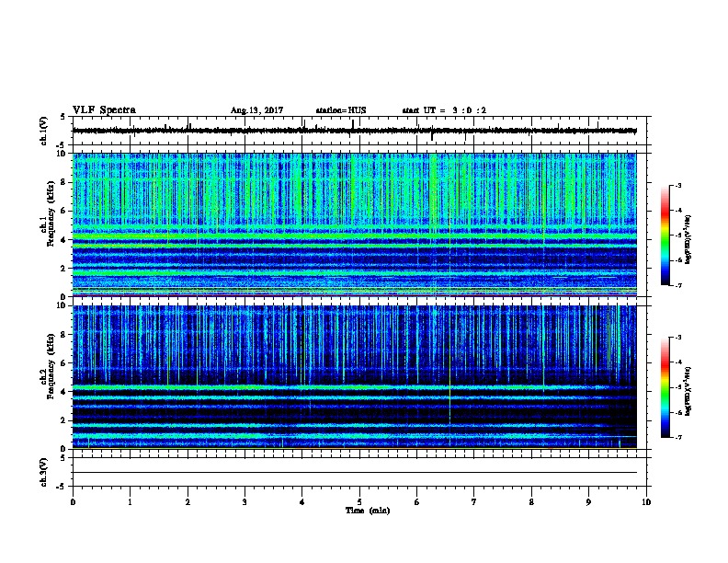Click the "-3" label on ch.2 colorbar
728x563 pixels.
678,338
